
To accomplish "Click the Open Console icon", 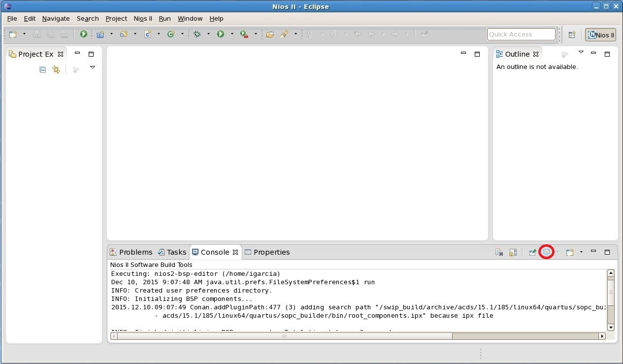I will click(570, 252).
